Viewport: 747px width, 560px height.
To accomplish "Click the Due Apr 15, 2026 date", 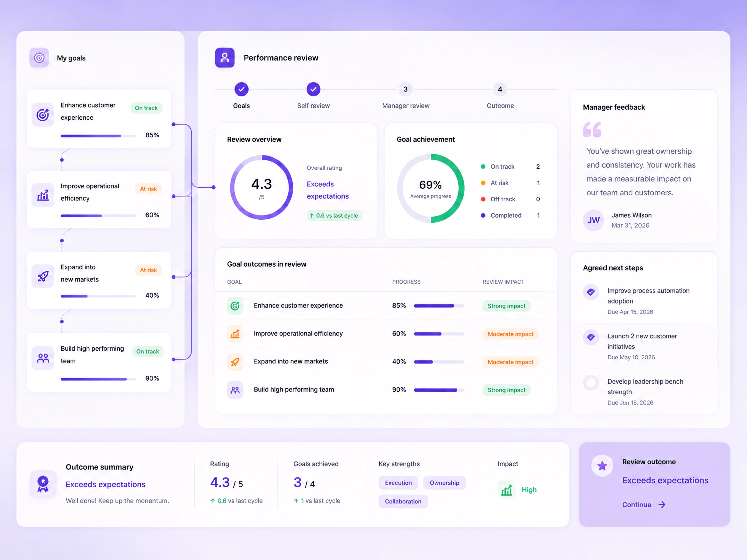I will pos(630,312).
